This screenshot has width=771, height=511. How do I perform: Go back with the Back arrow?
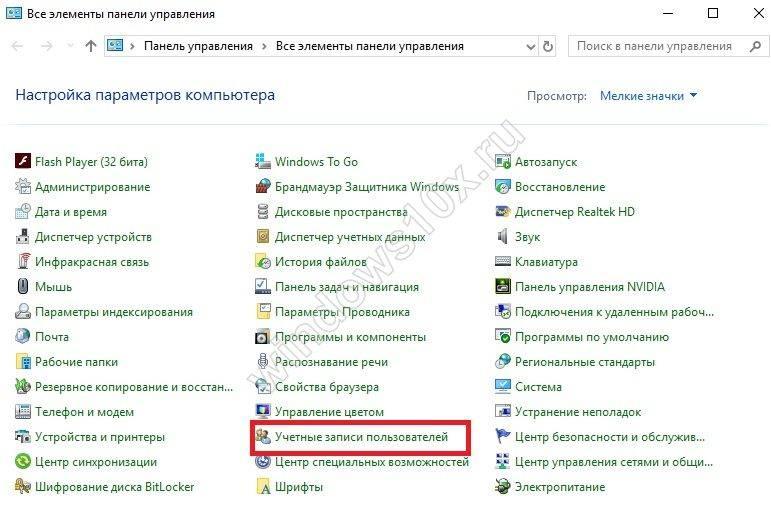click(17, 46)
